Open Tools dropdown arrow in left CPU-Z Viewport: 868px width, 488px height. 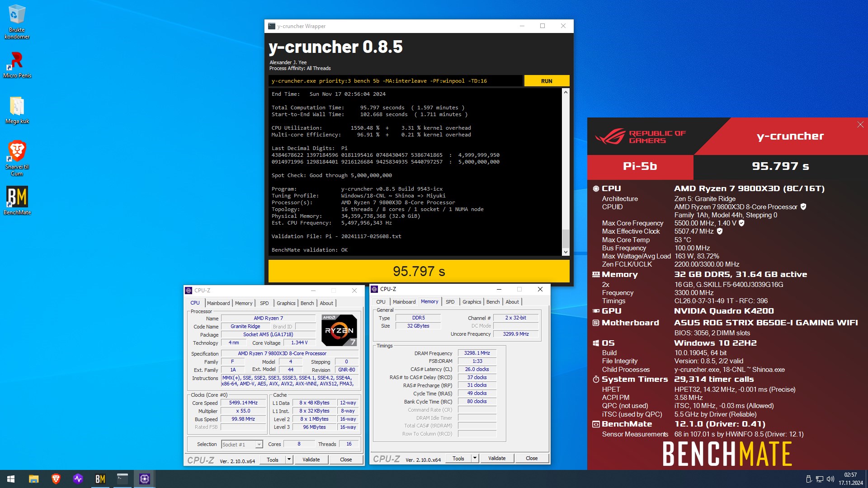[289, 460]
